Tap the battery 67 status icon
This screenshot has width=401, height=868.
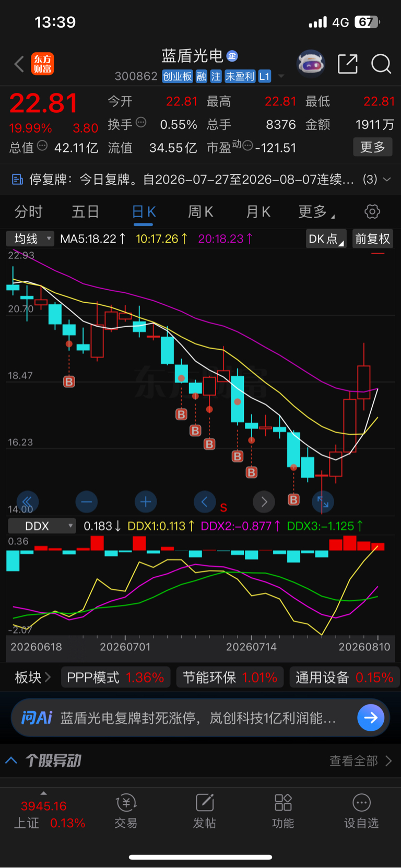point(367,22)
